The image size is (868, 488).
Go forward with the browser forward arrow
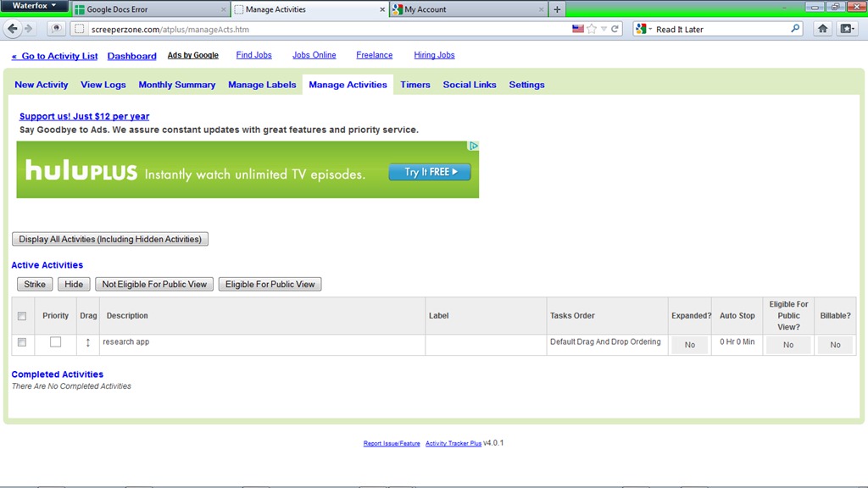(x=28, y=29)
